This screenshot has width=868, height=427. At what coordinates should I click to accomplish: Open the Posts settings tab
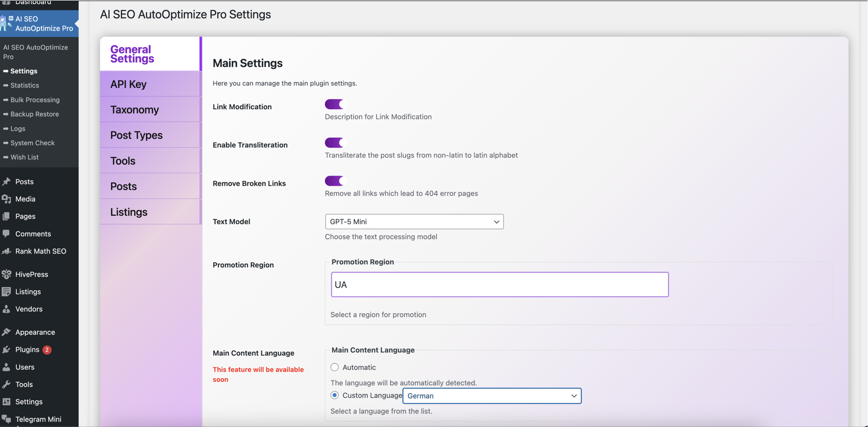(x=151, y=186)
